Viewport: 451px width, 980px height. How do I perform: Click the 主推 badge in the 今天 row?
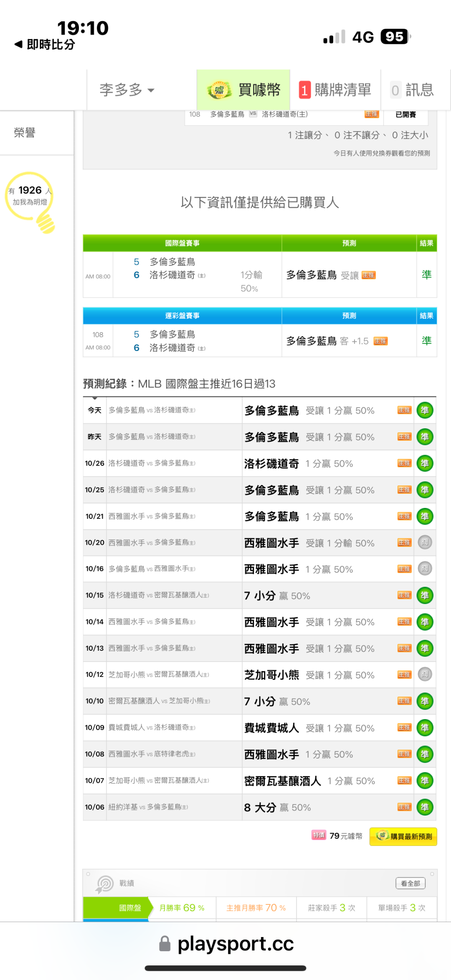404,410
